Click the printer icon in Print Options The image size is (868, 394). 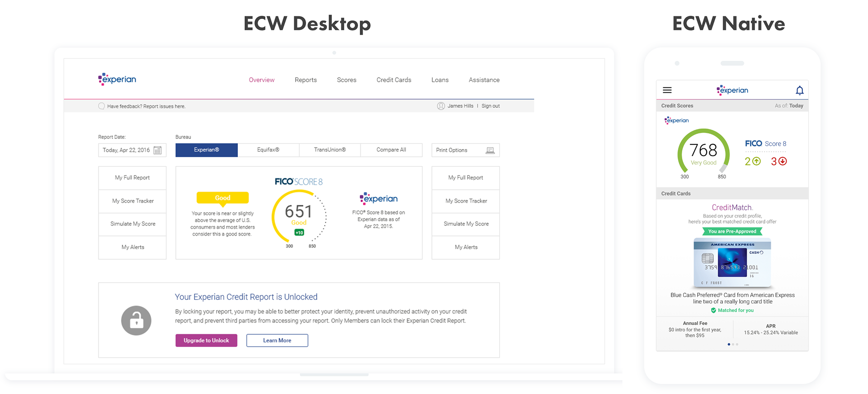(x=490, y=150)
